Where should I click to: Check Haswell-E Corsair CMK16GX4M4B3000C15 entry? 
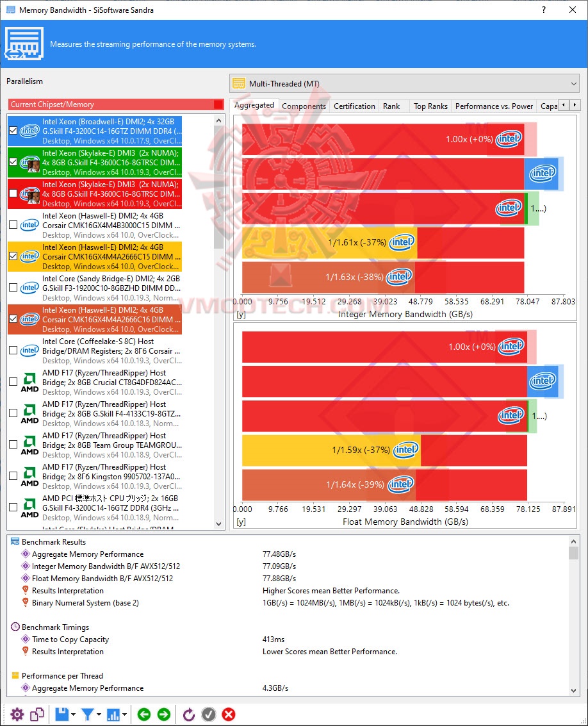click(13, 225)
